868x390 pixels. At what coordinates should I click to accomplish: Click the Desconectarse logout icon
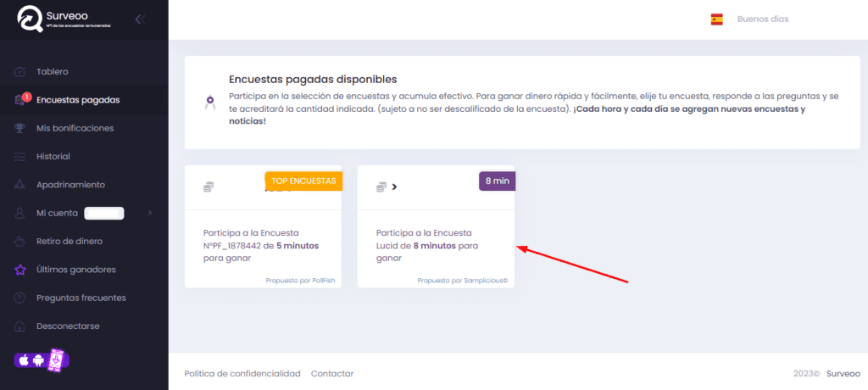[x=21, y=326]
